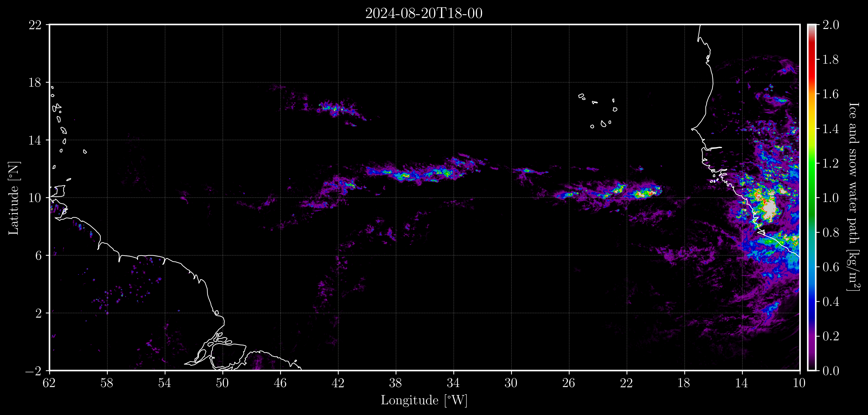Click longitude tick label 38

point(396,383)
